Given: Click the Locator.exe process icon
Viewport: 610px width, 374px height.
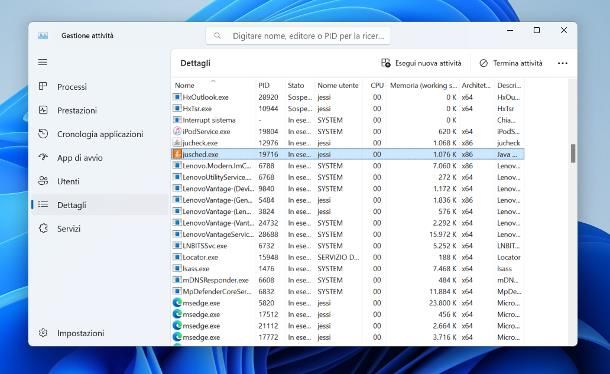Looking at the screenshot, I should click(177, 257).
